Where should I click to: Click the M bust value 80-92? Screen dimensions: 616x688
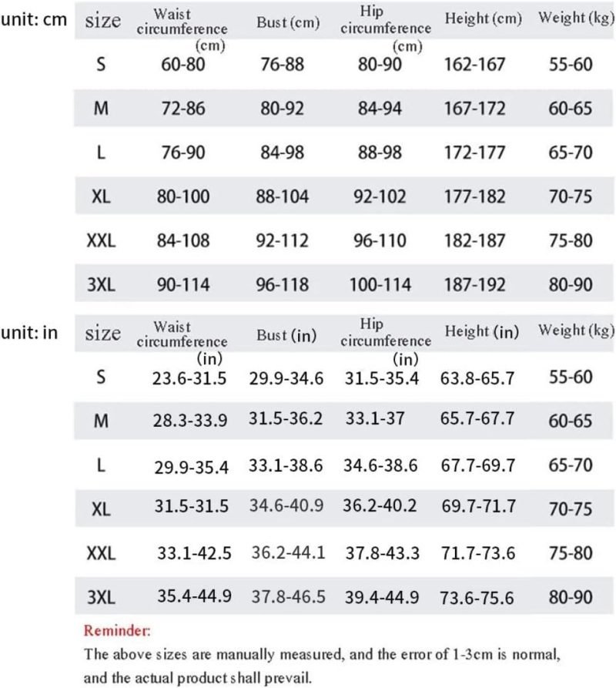pos(282,109)
